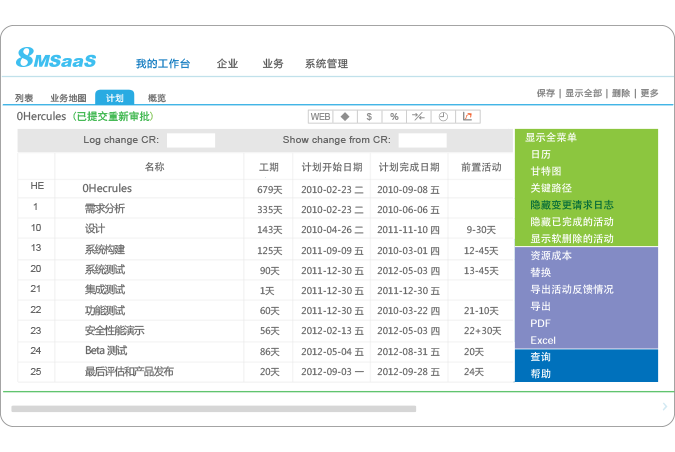The width and height of the screenshot is (675, 452).
Task: Click the WEB toolbar button
Action: (x=320, y=117)
